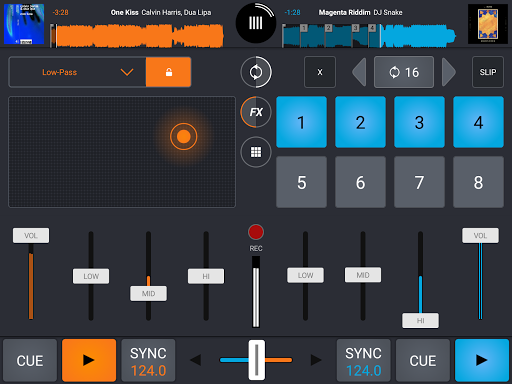Start recording with the red REC button
Screen dimensions: 512x384
256,232
